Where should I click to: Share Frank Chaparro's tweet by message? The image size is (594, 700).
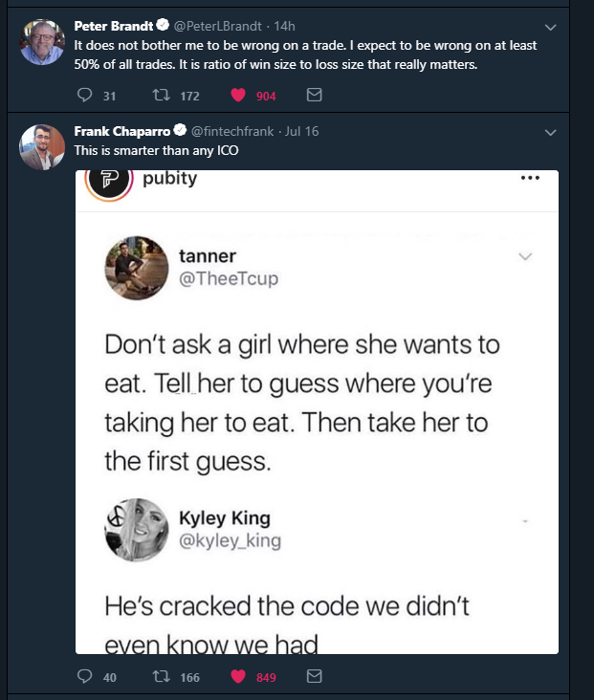[x=313, y=677]
